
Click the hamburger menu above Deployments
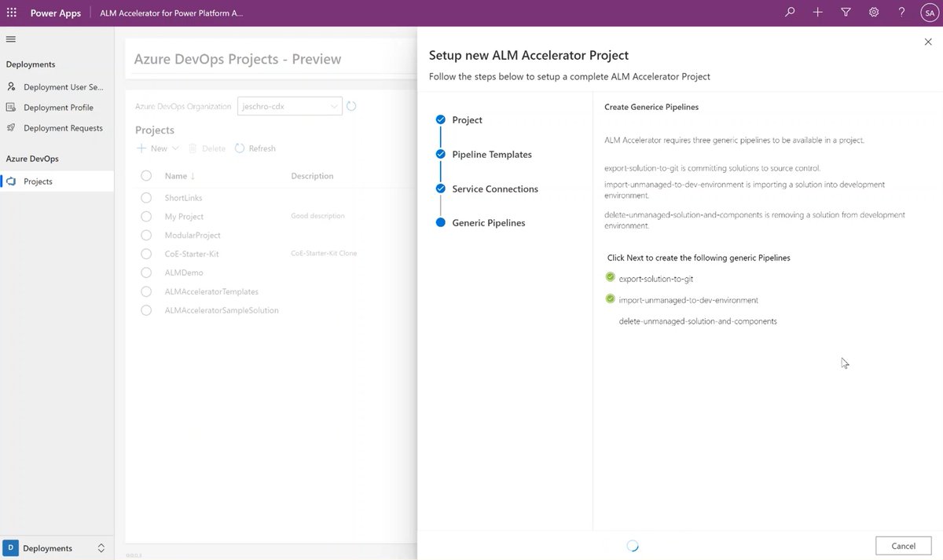coord(11,38)
